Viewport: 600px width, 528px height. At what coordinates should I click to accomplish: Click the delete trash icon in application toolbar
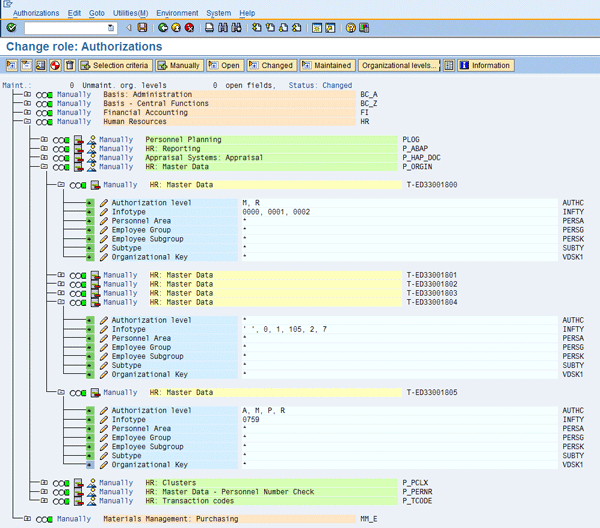click(x=70, y=65)
